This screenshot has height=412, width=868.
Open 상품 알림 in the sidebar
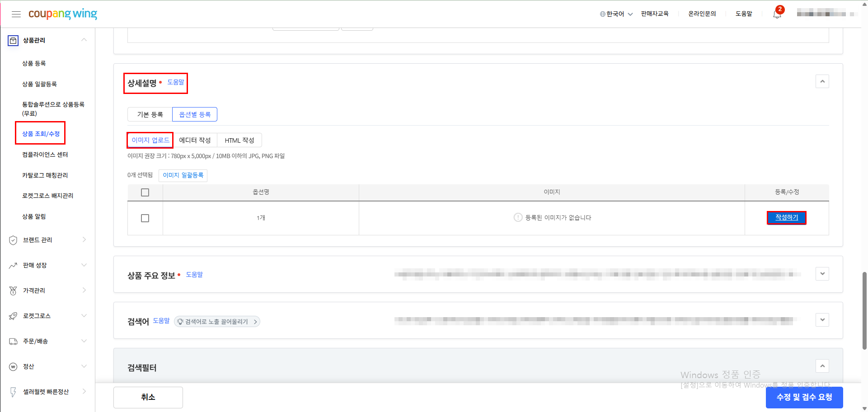(x=34, y=217)
